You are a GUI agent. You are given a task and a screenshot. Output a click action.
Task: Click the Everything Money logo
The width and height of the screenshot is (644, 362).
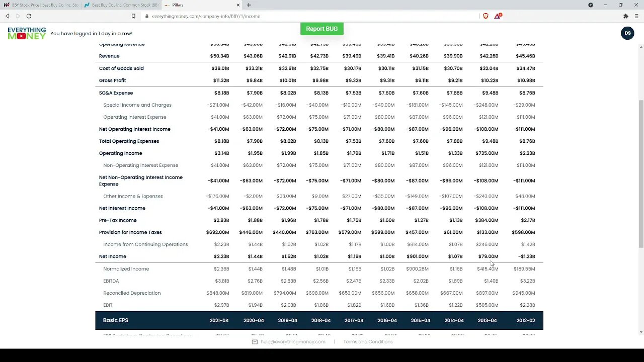(27, 33)
